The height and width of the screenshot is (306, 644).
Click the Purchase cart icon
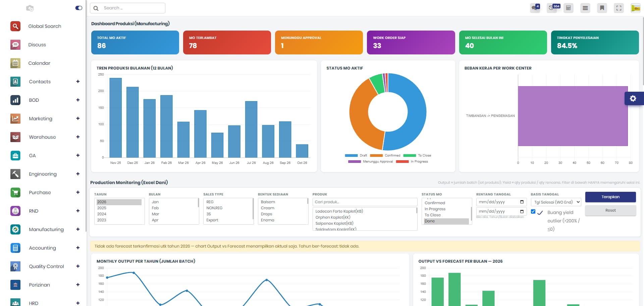15,192
